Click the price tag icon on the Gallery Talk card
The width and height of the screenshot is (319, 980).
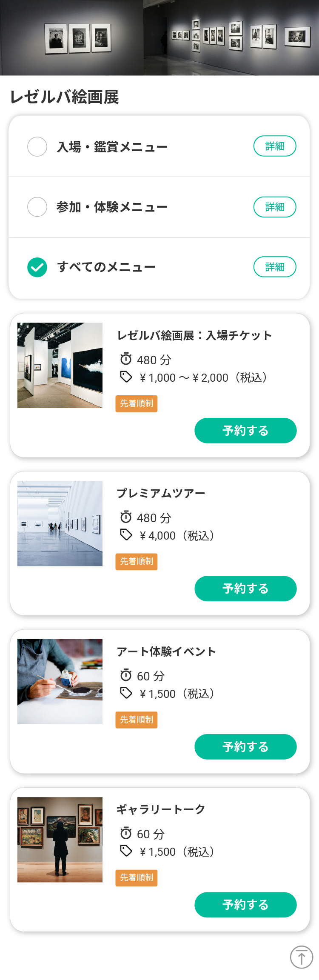pos(126,851)
